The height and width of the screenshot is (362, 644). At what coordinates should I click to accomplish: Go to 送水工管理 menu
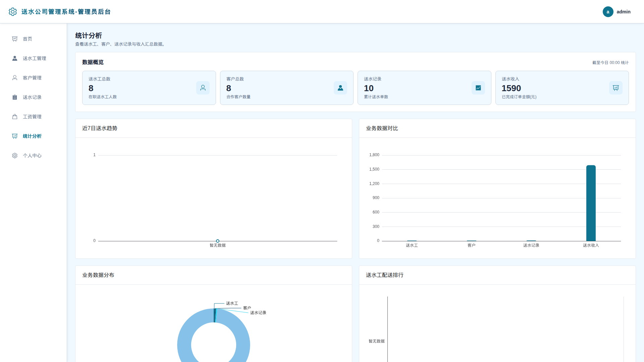(34, 58)
